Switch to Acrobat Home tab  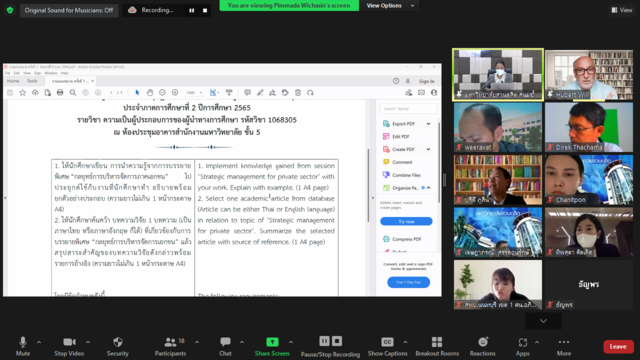pyautogui.click(x=13, y=81)
